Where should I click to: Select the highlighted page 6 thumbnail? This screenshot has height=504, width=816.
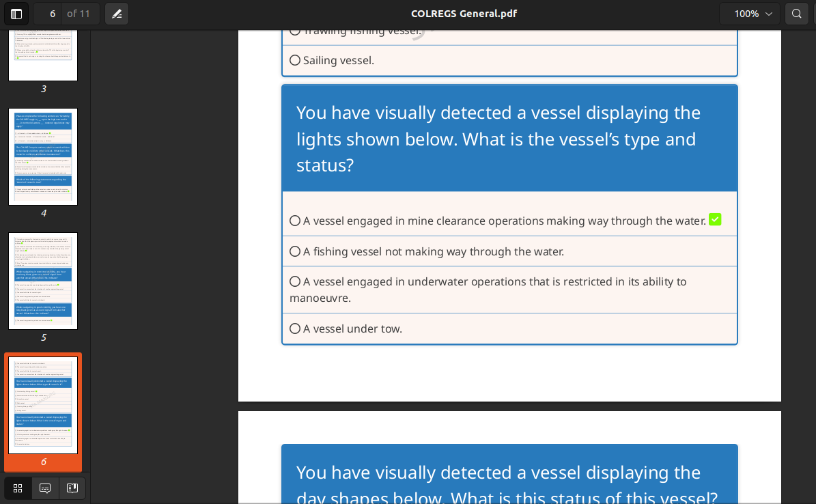click(43, 405)
